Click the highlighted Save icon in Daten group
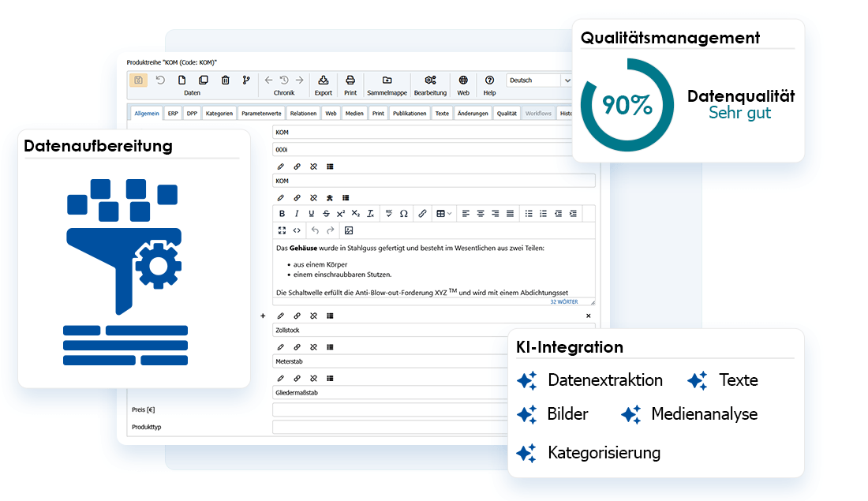Image resolution: width=868 pixels, height=501 pixels. click(138, 80)
